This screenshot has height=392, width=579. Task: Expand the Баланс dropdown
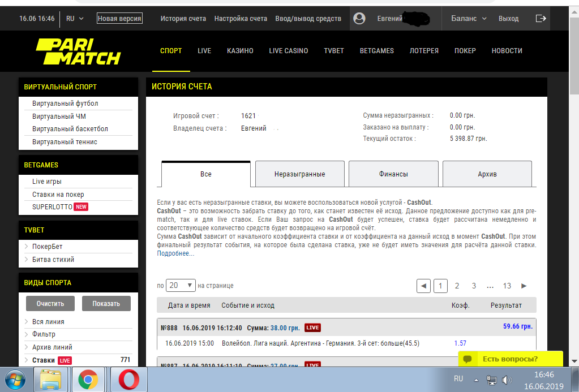click(469, 18)
